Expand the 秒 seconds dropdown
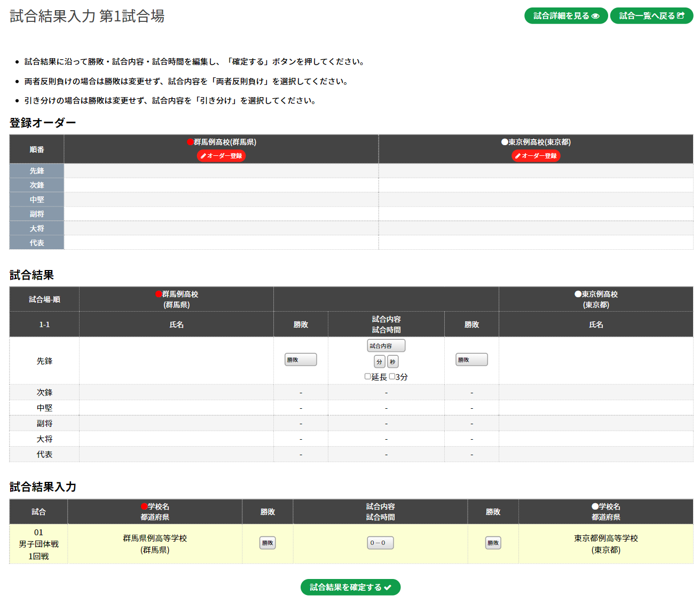Image resolution: width=700 pixels, height=603 pixels. point(392,362)
